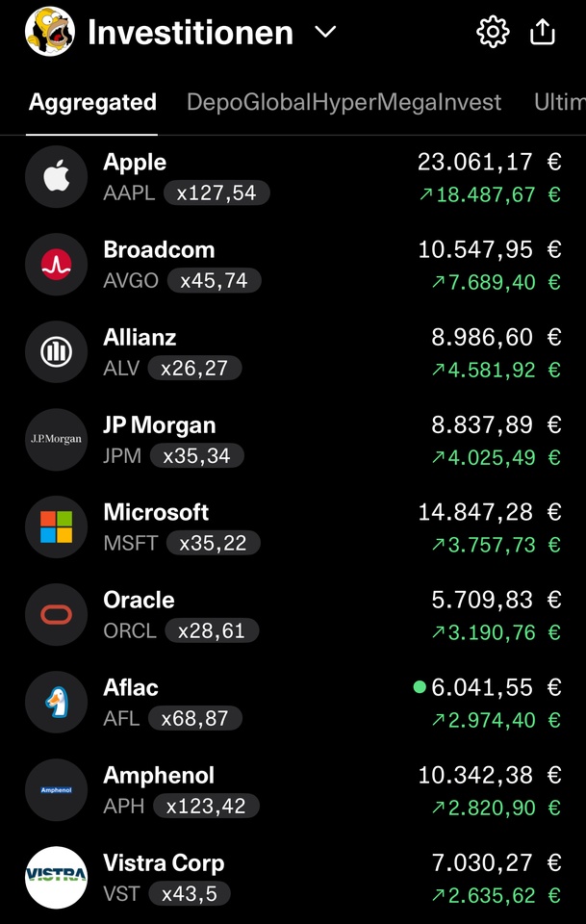
Task: Expand the Investitionen dropdown chevron
Action: [325, 32]
